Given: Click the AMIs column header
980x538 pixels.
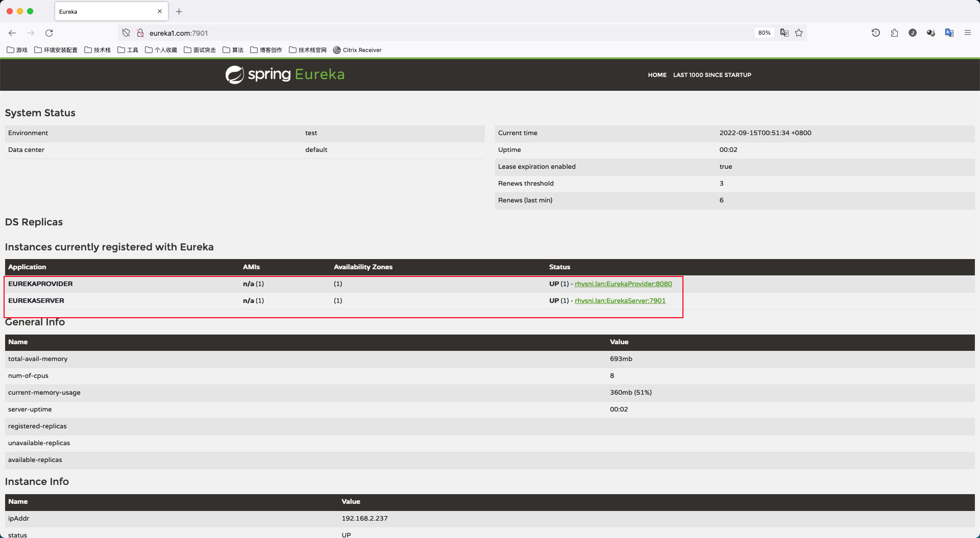Looking at the screenshot, I should coord(251,267).
